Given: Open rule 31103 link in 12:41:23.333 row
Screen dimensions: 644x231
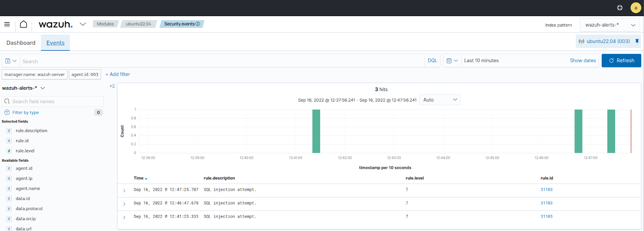Looking at the screenshot, I should [x=547, y=216].
